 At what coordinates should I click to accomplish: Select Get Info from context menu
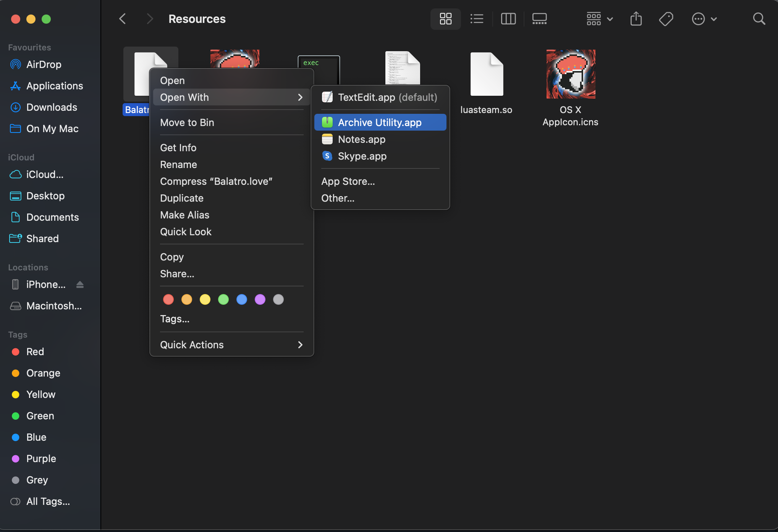click(x=178, y=148)
